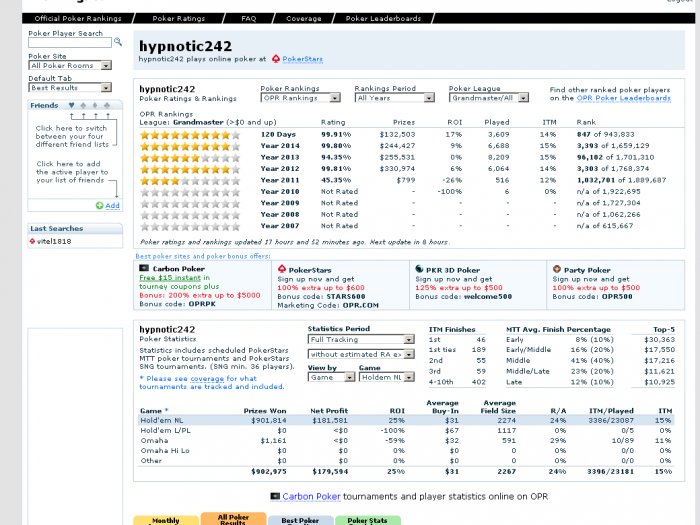Click the 120 Days star rating

[190, 134]
